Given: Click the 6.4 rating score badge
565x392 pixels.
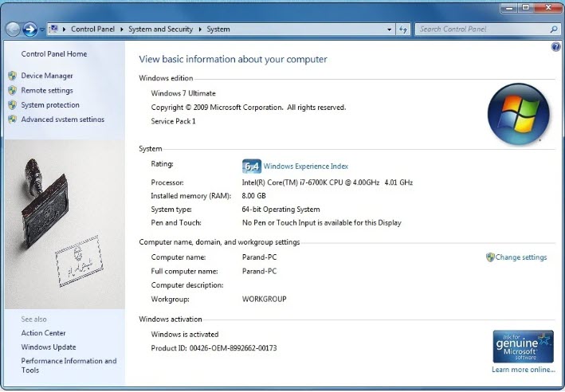Looking at the screenshot, I should 252,166.
